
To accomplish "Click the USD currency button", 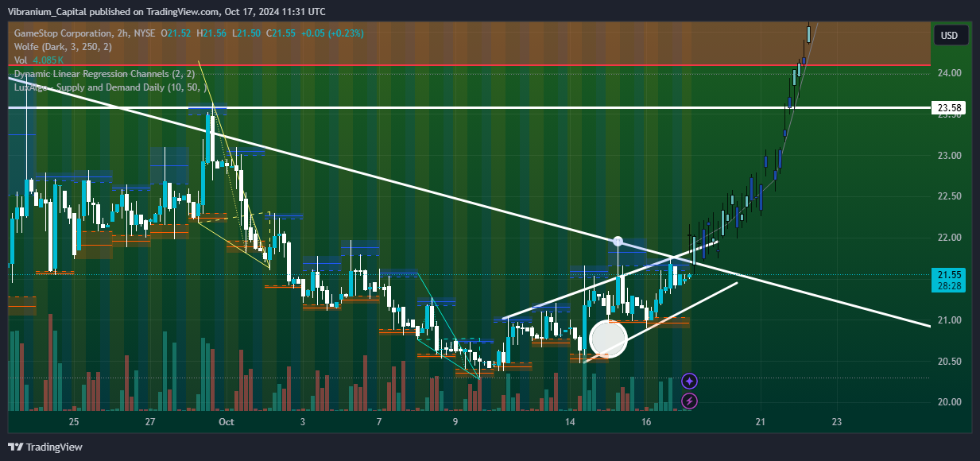I will 949,36.
